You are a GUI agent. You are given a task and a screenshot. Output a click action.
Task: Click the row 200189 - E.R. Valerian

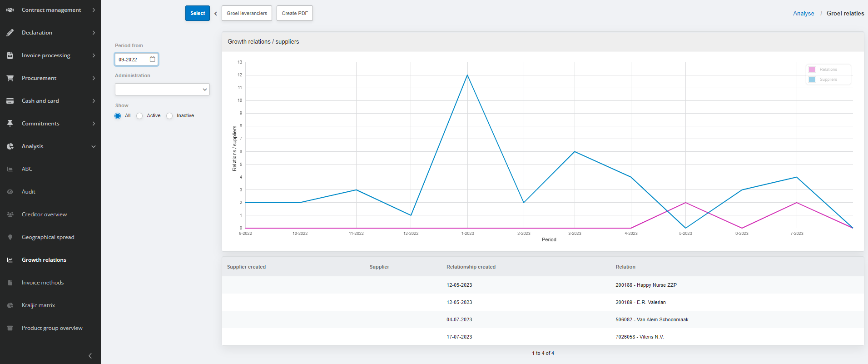coord(543,302)
